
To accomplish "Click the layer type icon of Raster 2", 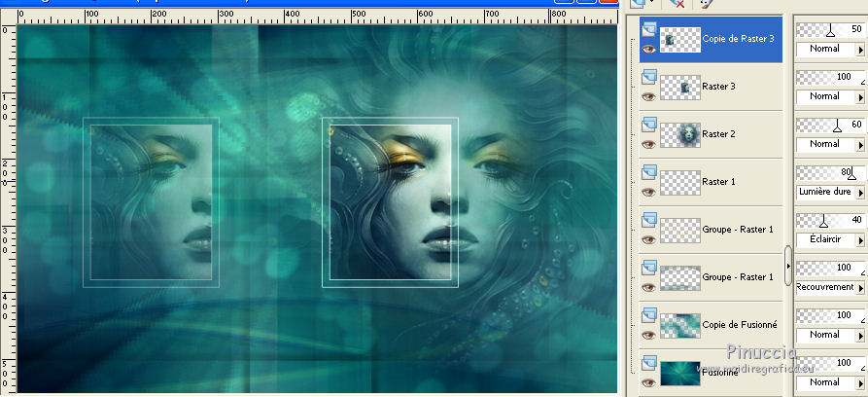I will pos(649,125).
